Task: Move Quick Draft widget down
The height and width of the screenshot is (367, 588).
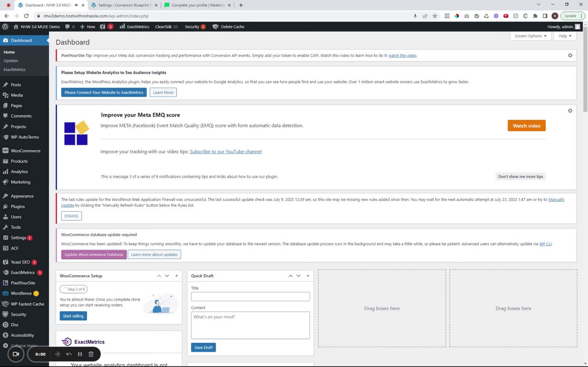Action: coord(298,276)
